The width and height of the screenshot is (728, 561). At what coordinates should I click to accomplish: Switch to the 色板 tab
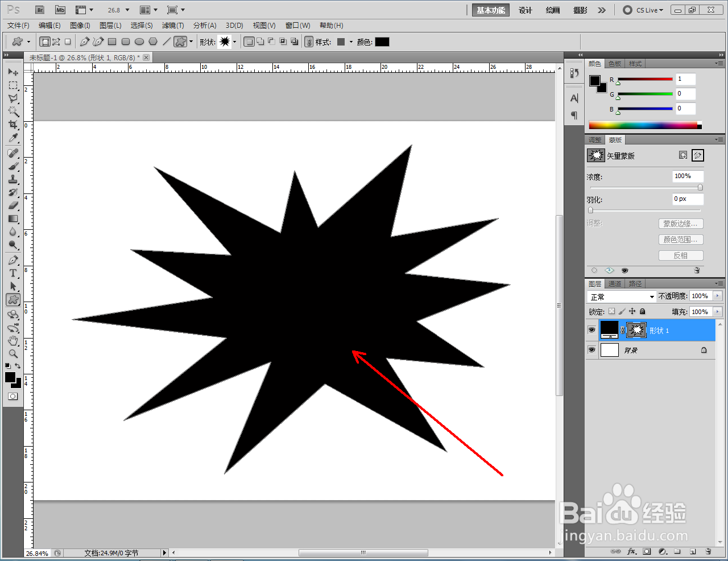tap(615, 64)
